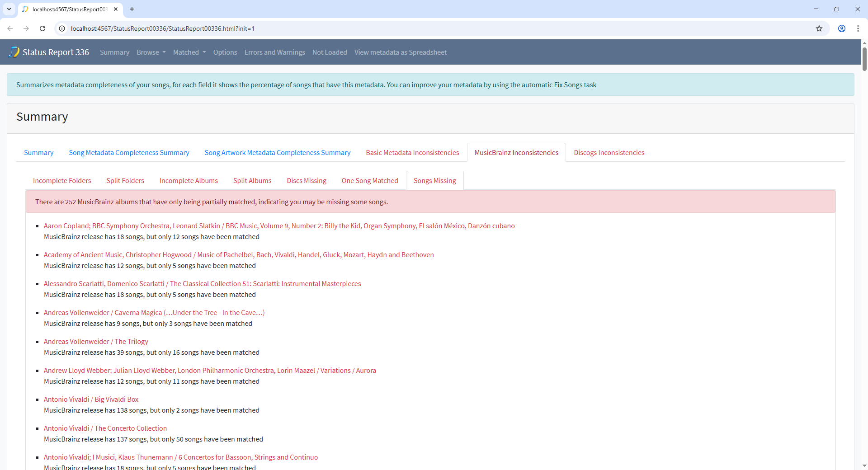This screenshot has width=868, height=470.
Task: Open the browser profile icon
Action: point(842,28)
